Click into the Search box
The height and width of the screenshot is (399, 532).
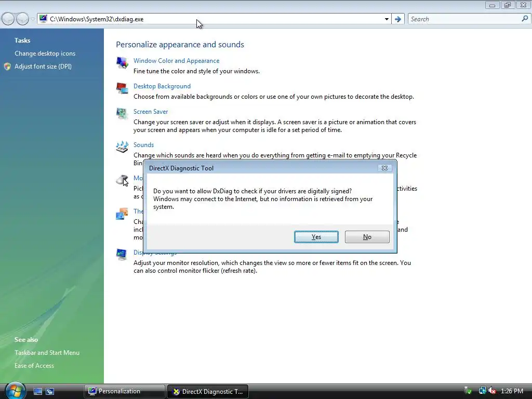click(464, 19)
